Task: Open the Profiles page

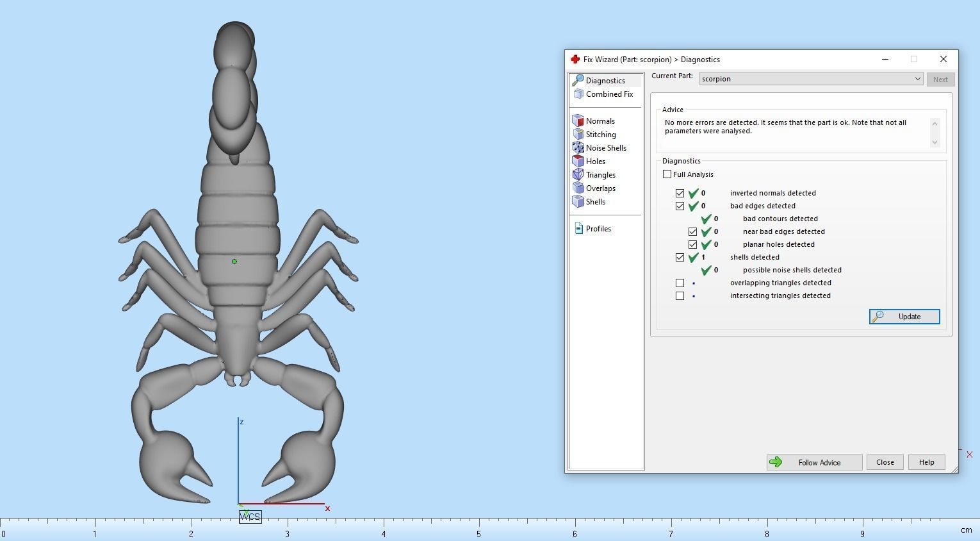Action: (598, 229)
